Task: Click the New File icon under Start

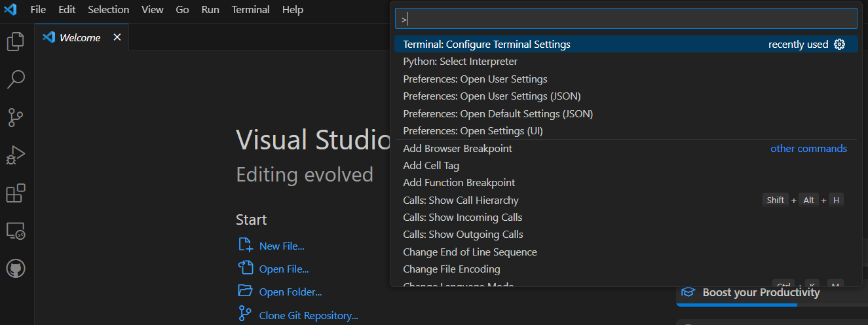Action: tap(246, 246)
